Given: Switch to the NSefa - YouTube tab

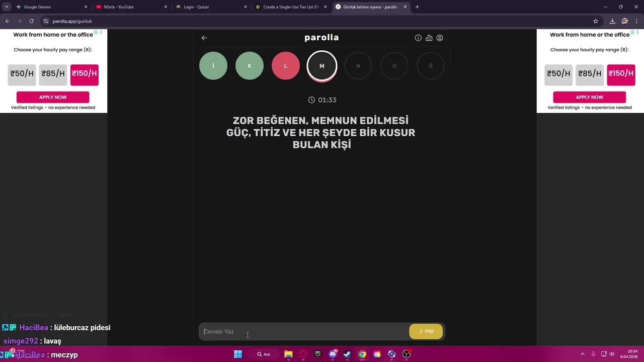Looking at the screenshot, I should [x=131, y=7].
